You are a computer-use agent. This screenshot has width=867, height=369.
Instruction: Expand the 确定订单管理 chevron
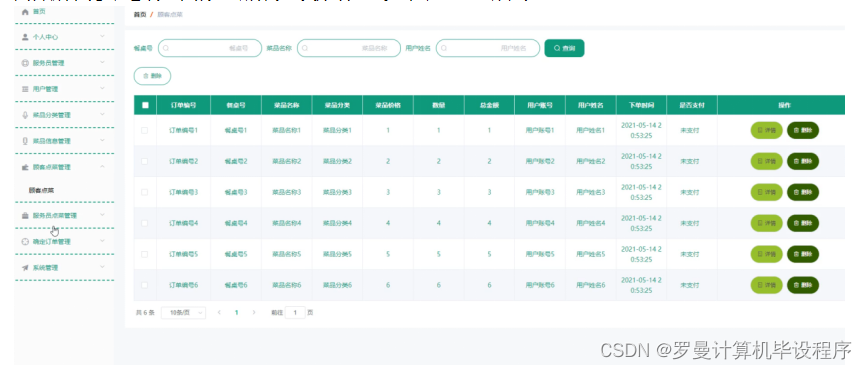click(x=102, y=241)
